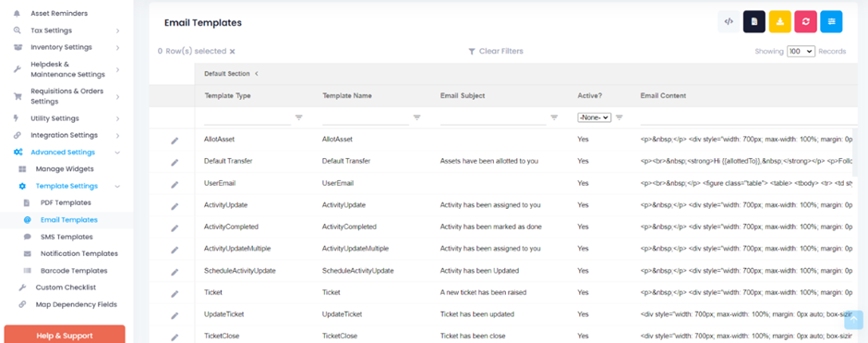Click 'A new ticket has been raised' subject
This screenshot has height=343, width=868.
point(483,292)
